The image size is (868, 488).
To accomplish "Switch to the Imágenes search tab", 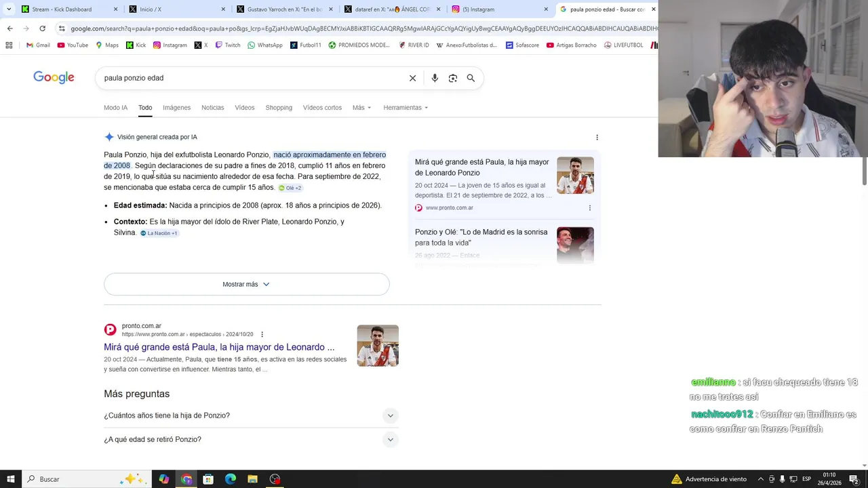I will click(x=176, y=108).
